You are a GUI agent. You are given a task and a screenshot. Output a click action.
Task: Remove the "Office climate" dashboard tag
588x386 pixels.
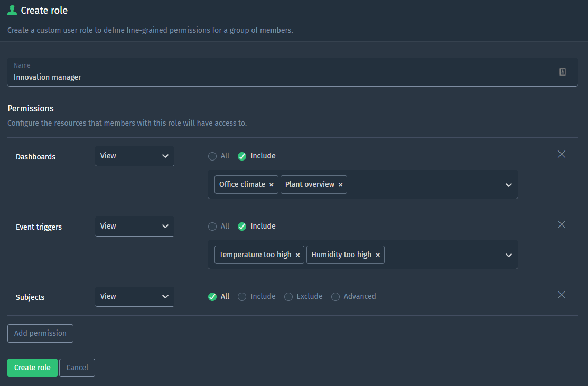click(271, 184)
